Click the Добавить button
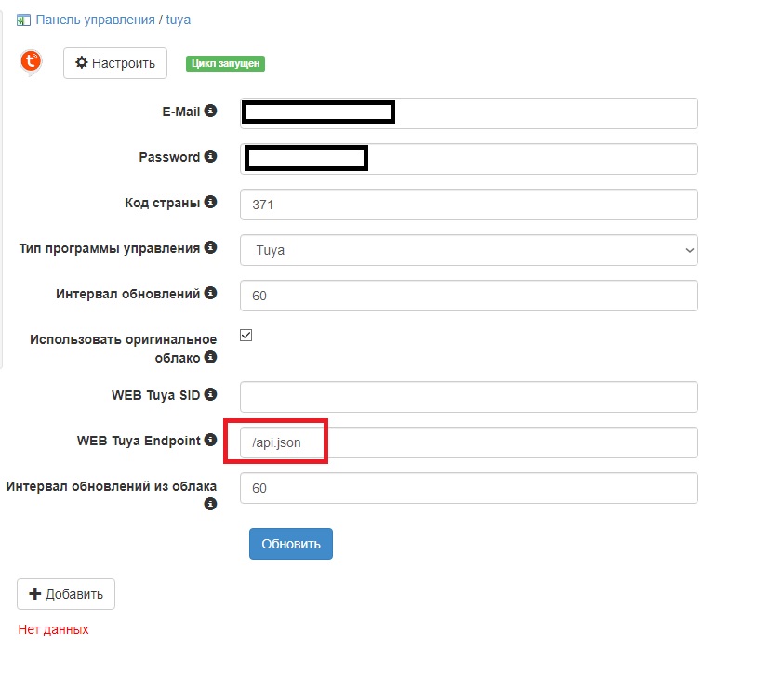The width and height of the screenshot is (770, 700). 66,594
